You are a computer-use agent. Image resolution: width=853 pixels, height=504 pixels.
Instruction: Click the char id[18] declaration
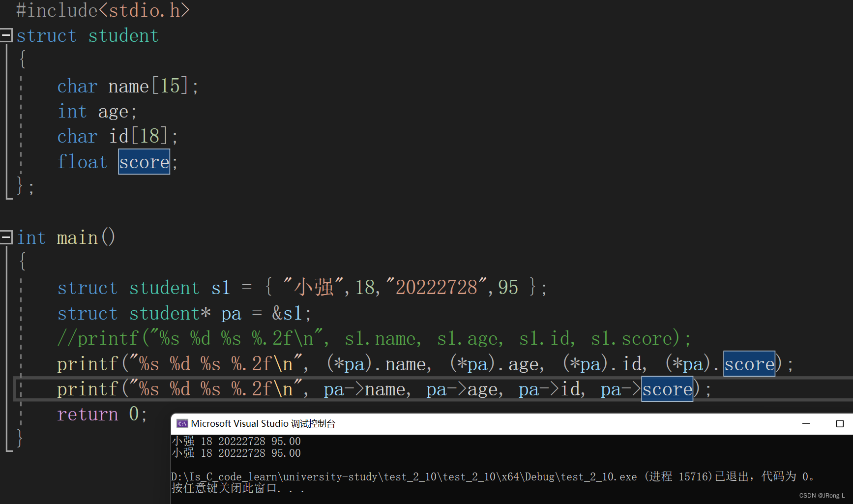coord(118,136)
